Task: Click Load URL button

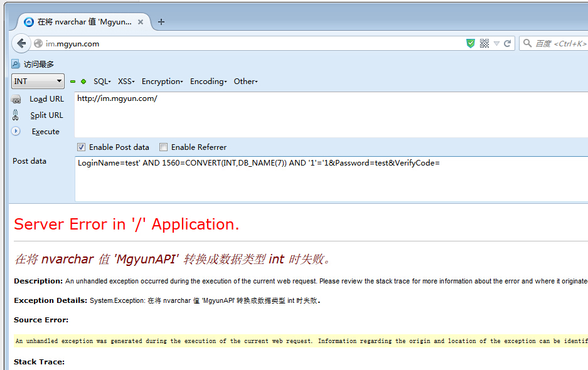Action: tap(46, 99)
